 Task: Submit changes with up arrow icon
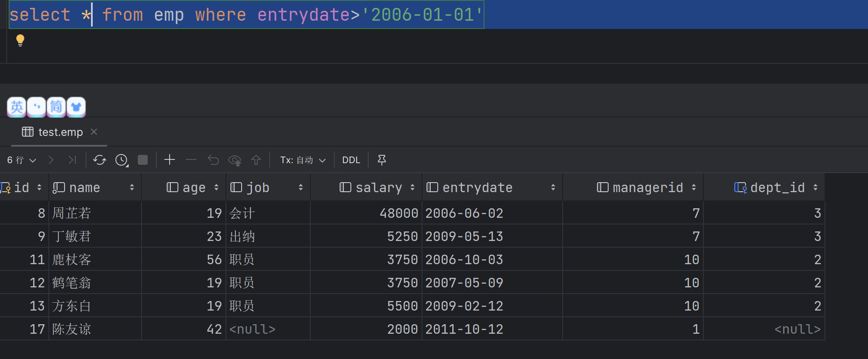coord(256,160)
